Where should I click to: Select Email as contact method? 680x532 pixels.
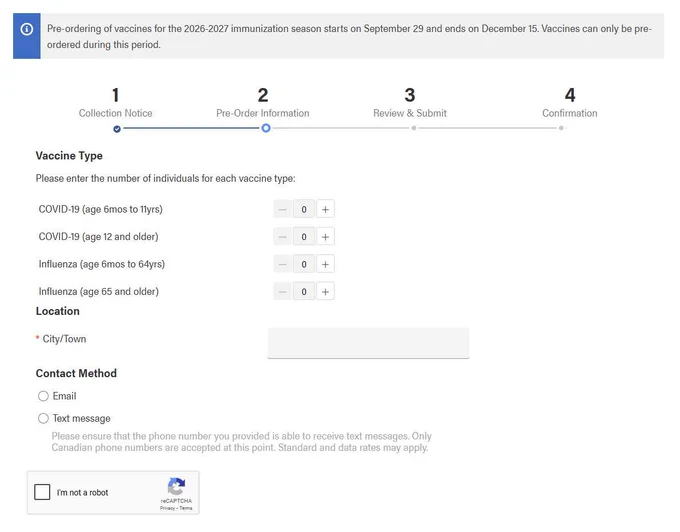pos(43,396)
